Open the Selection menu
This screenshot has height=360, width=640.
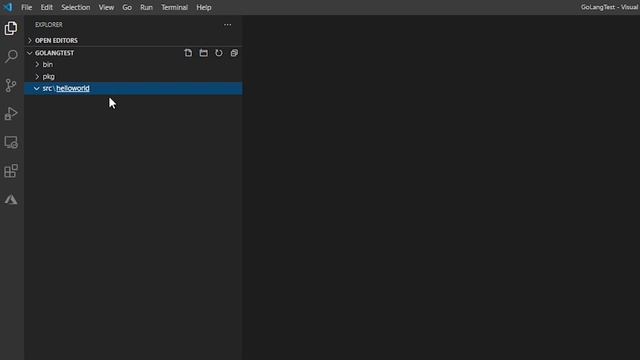[76, 7]
